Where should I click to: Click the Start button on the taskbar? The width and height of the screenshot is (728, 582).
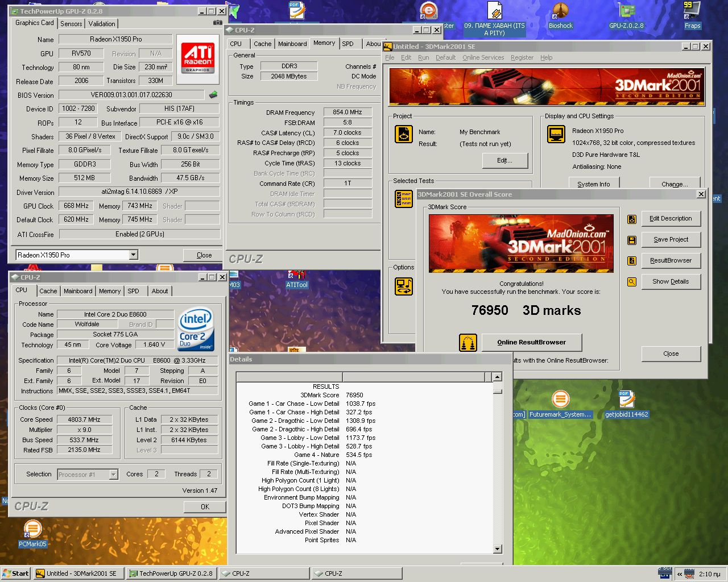(16, 573)
